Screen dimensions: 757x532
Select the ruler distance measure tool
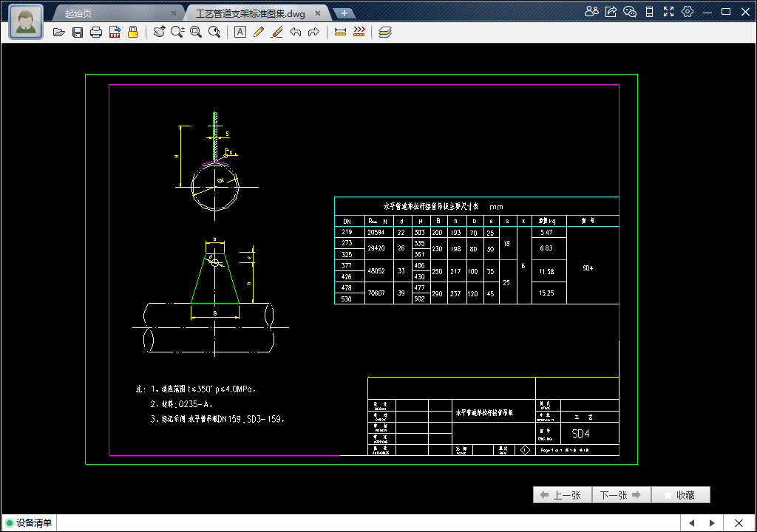pos(340,32)
